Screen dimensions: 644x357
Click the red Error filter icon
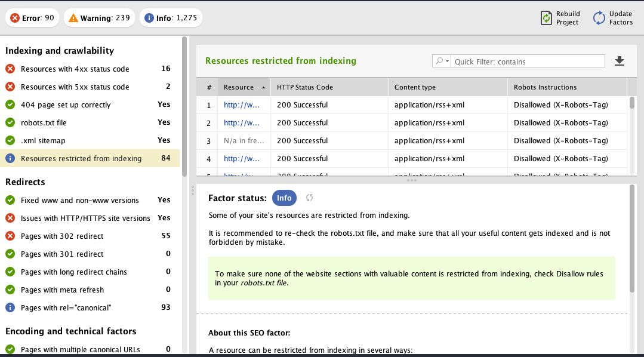15,18
